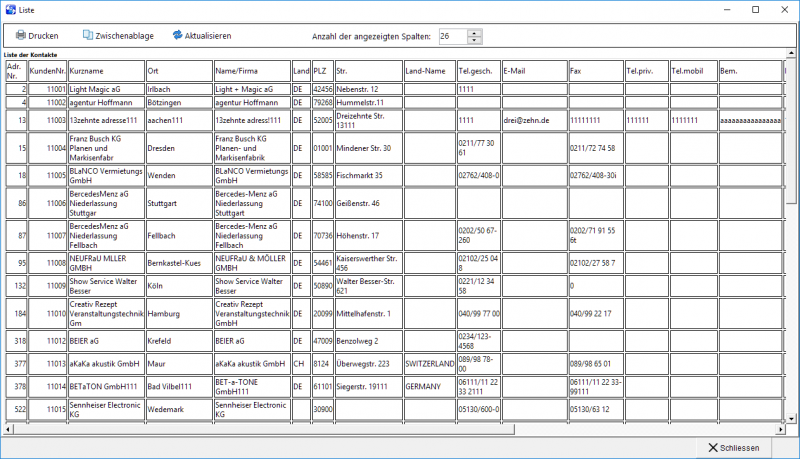Click the vertical scrollbar up arrow

point(791,53)
